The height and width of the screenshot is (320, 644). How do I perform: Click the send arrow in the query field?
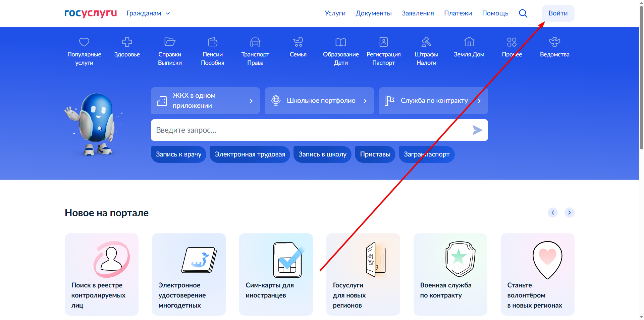coord(477,130)
